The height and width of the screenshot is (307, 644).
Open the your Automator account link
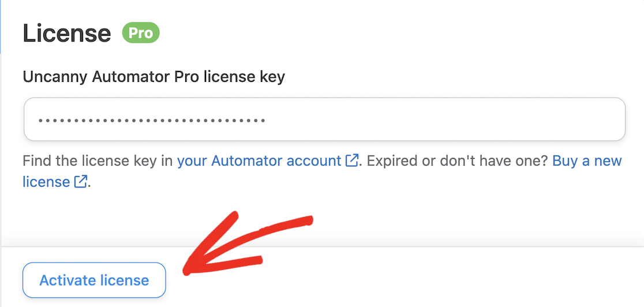pyautogui.click(x=259, y=160)
